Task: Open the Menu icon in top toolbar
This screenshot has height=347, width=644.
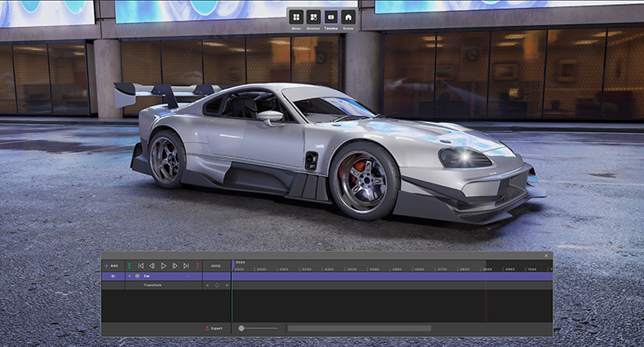Action: click(296, 17)
